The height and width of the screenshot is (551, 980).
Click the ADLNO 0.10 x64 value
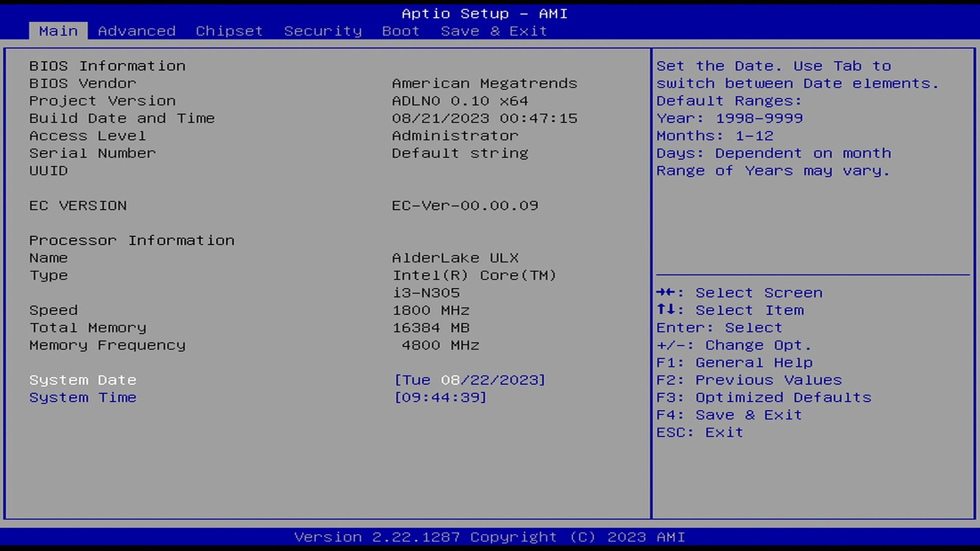(x=460, y=101)
